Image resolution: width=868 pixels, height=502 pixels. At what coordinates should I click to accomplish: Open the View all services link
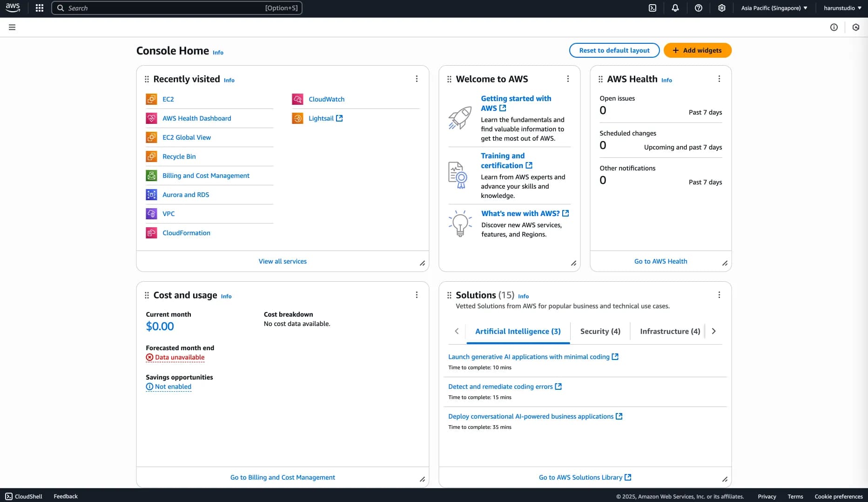point(282,261)
